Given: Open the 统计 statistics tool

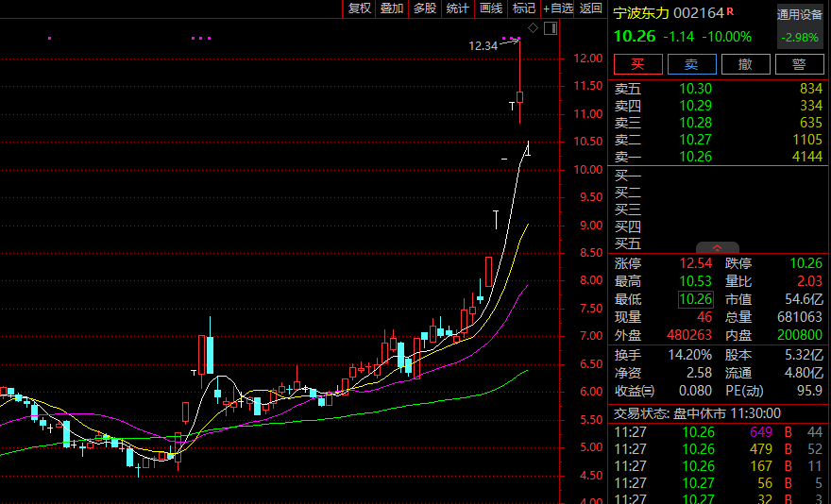Looking at the screenshot, I should (458, 8).
